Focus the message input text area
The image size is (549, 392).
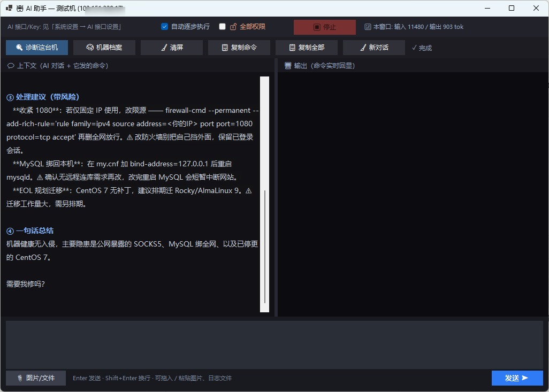click(274, 345)
